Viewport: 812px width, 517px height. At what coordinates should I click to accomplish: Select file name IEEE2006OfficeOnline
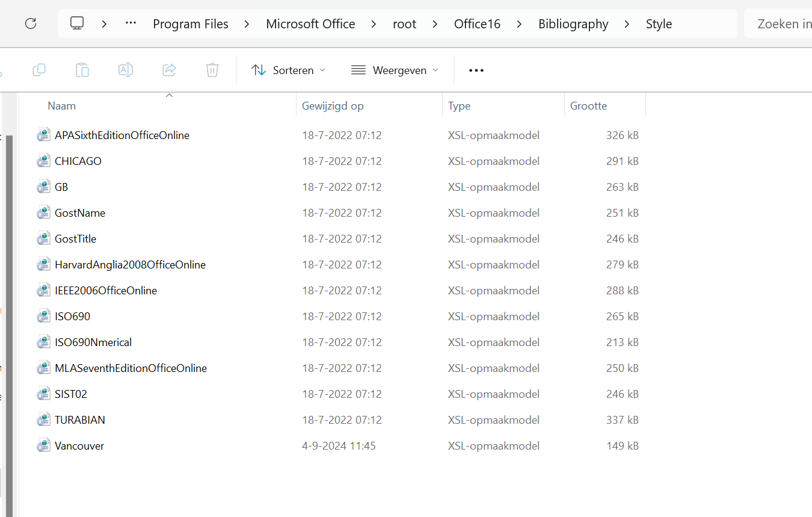pos(106,291)
